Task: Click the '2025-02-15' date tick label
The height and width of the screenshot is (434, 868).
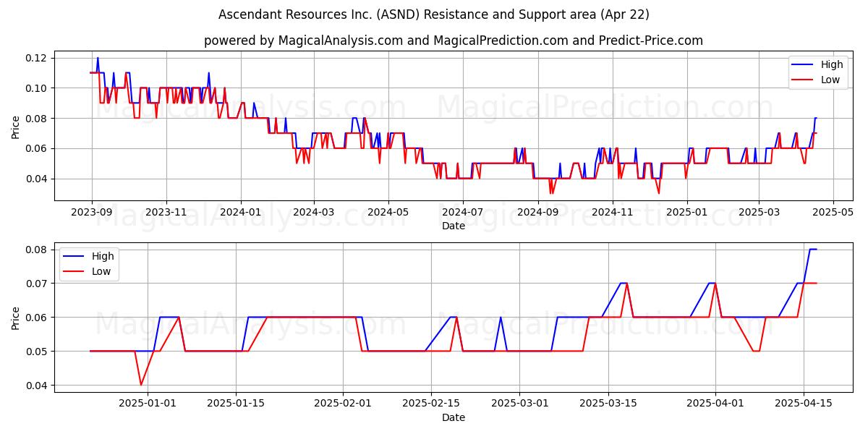Action: [431, 404]
